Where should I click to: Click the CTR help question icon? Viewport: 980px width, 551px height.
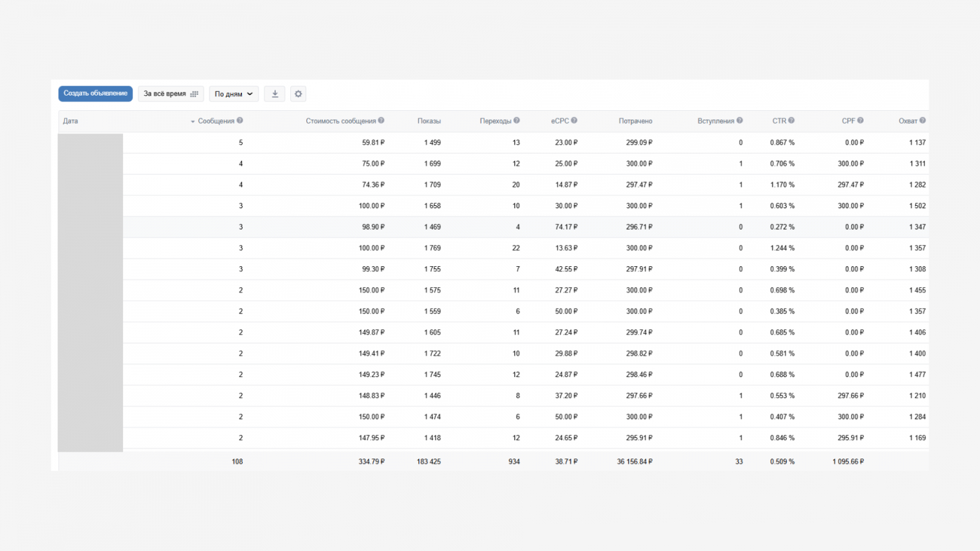[x=791, y=121]
